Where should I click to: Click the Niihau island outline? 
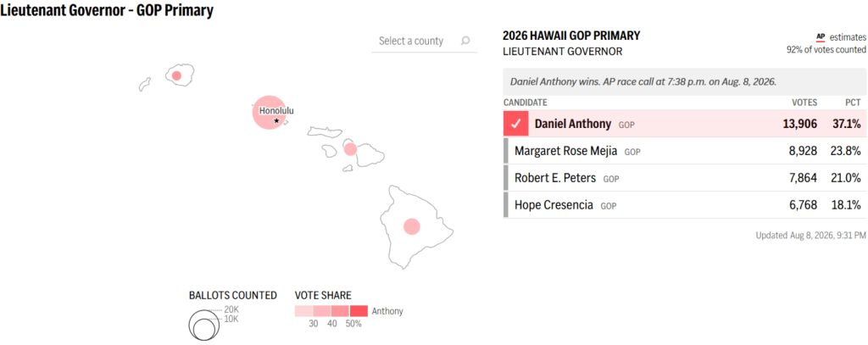coord(144,84)
